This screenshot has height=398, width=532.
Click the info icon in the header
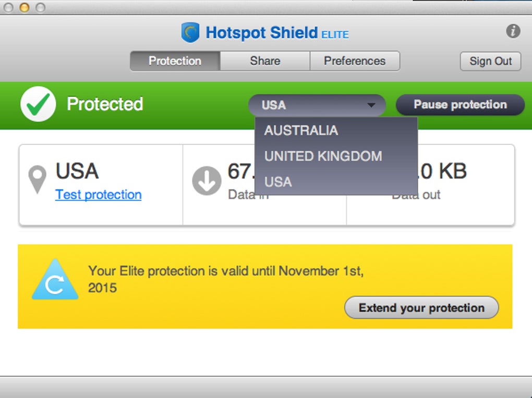[x=513, y=31]
